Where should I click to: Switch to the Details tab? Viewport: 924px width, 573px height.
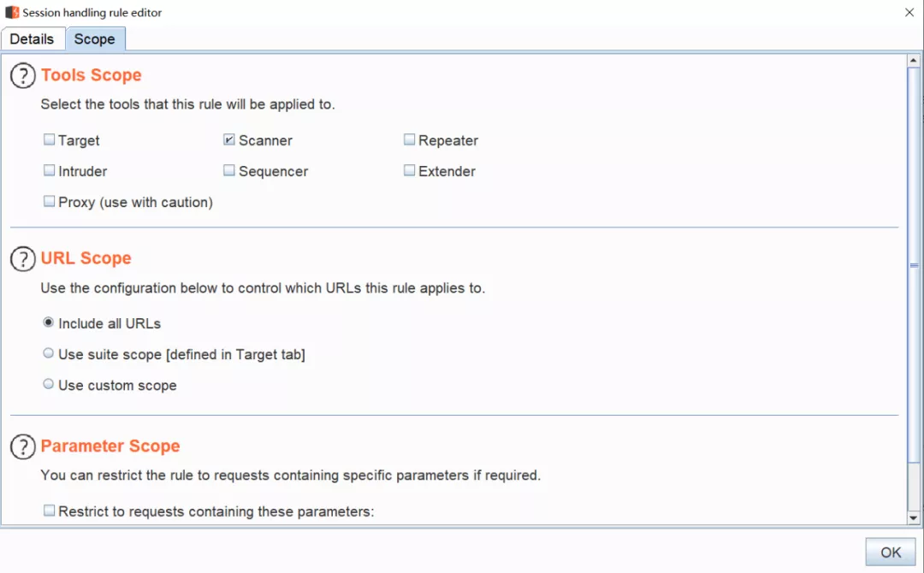[32, 38]
